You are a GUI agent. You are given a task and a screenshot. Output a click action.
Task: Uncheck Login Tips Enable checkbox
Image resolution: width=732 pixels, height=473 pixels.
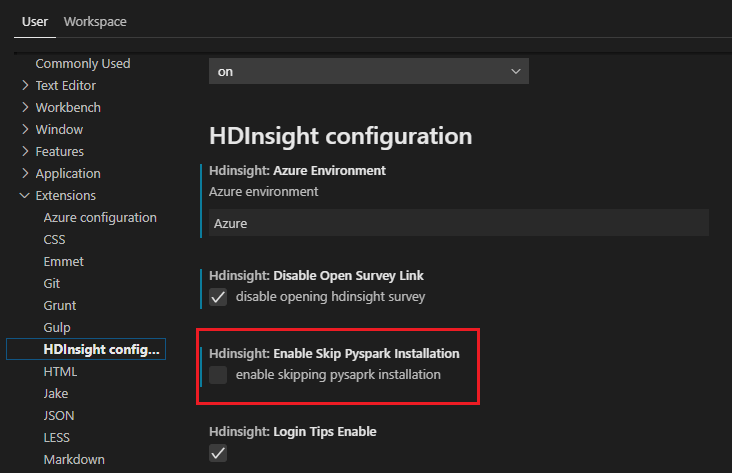[218, 453]
